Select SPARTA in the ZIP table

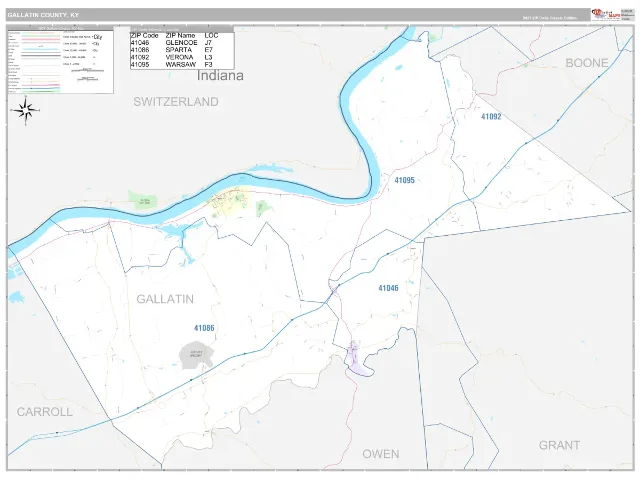tap(178, 50)
